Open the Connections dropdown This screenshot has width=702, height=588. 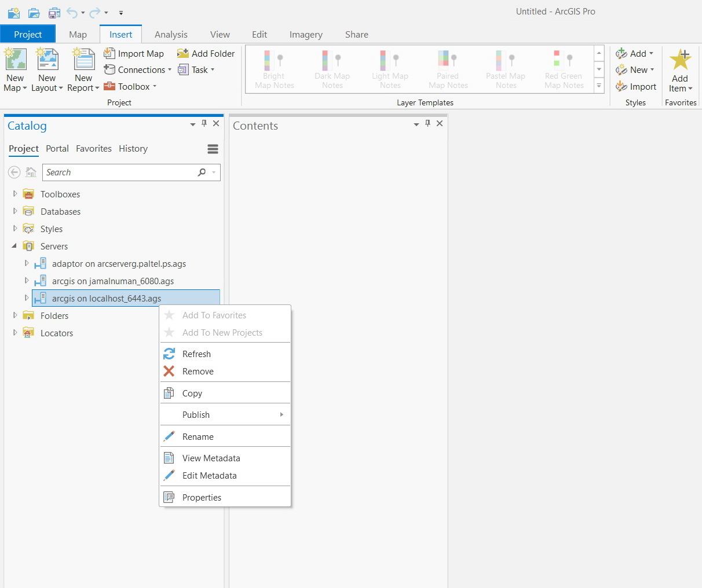click(138, 69)
